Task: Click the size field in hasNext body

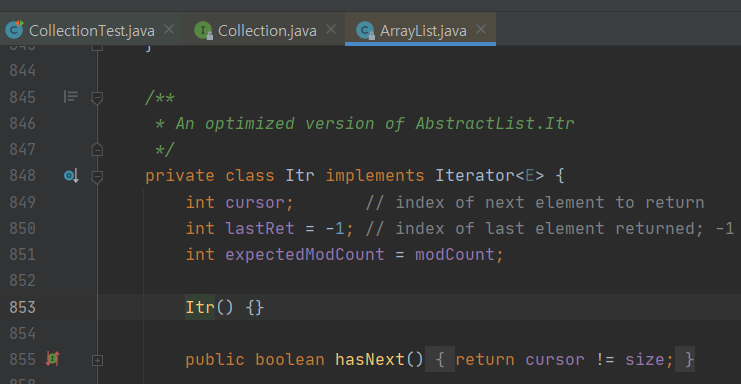Action: tap(645, 360)
